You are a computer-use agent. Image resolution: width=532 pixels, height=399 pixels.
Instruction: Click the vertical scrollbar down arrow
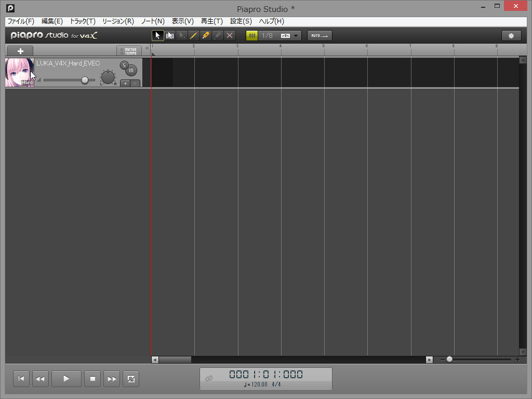click(523, 352)
